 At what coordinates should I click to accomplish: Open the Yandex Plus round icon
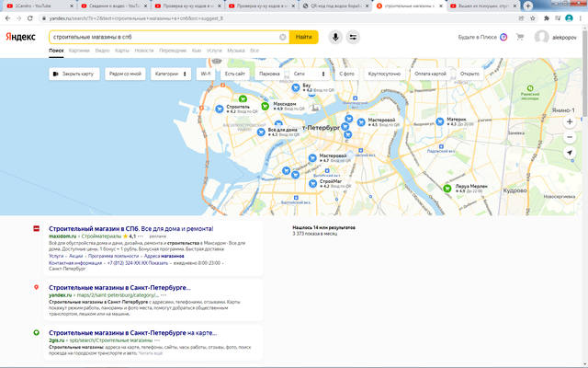click(503, 37)
